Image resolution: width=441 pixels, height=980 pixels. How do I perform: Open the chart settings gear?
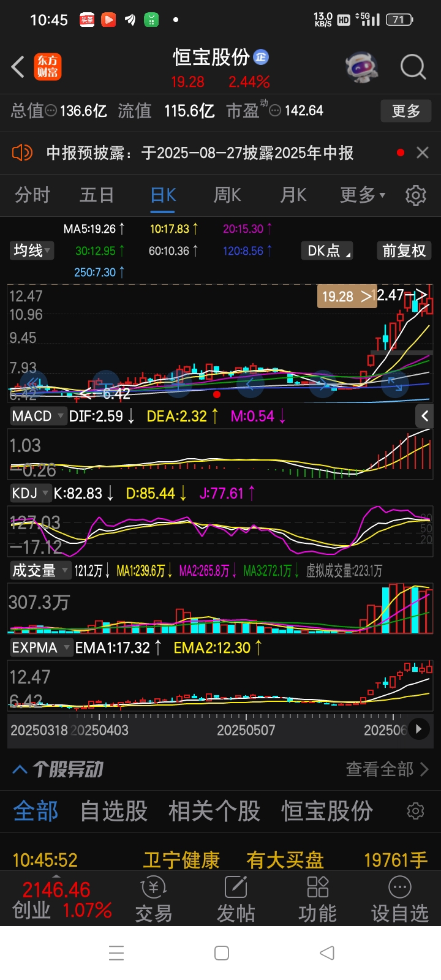click(x=416, y=195)
